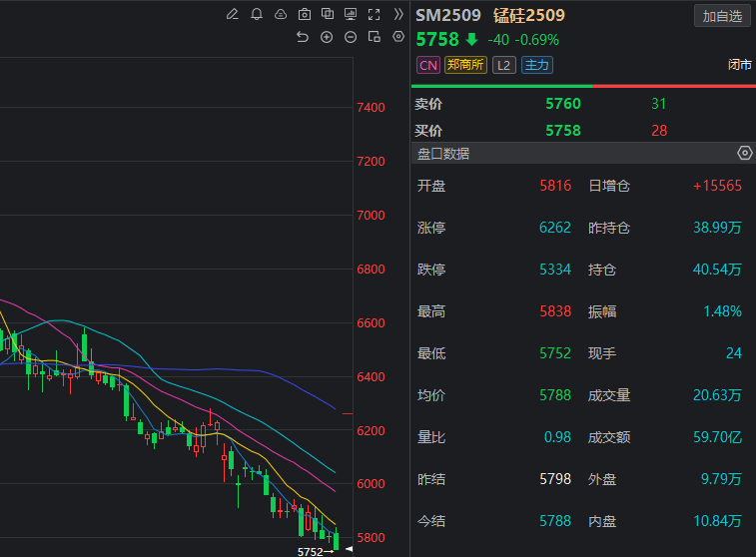Open chart settings hexagon icon

click(398, 37)
